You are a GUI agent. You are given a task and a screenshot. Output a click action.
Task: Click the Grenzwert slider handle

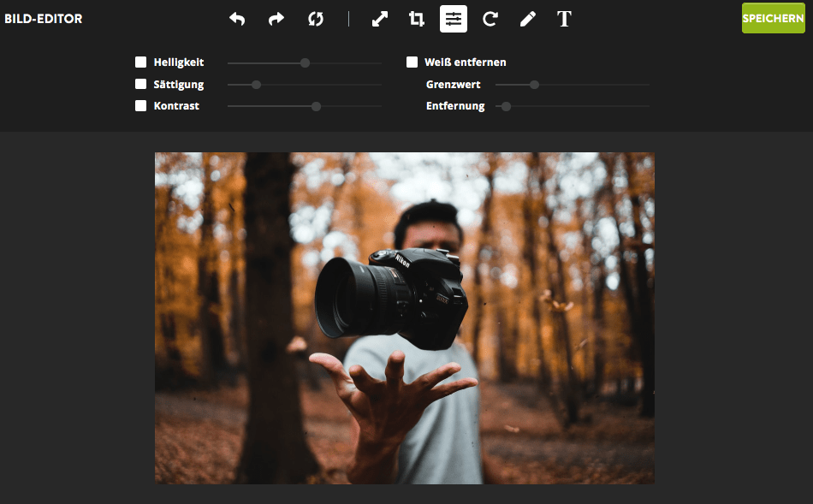(534, 85)
